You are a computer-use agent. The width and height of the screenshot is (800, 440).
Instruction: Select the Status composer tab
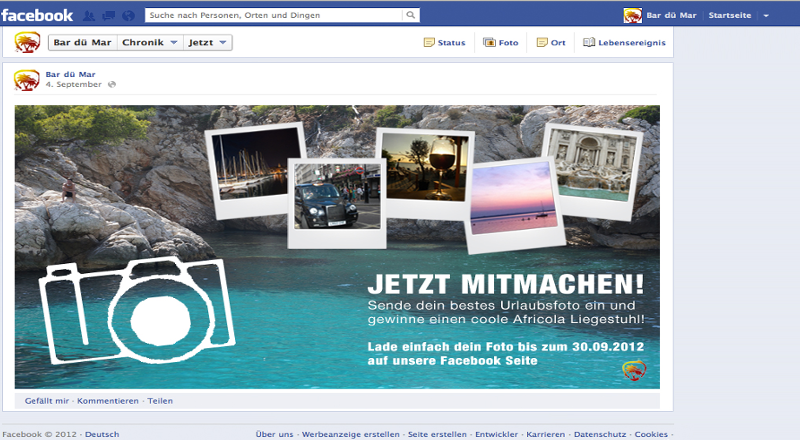pos(444,42)
